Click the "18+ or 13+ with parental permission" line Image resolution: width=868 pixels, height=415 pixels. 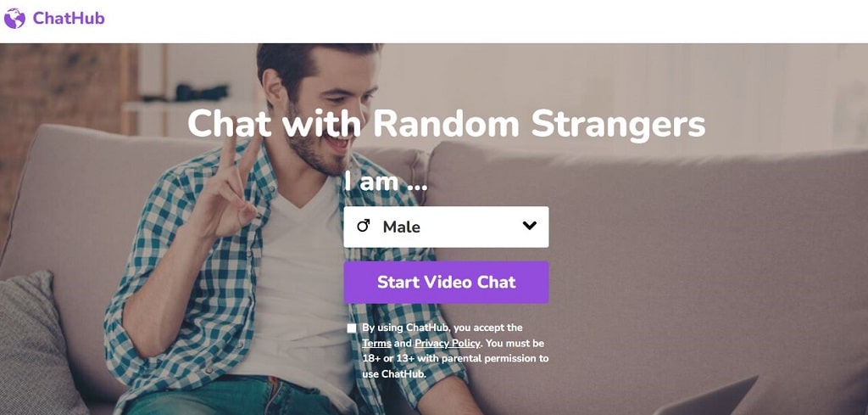(x=455, y=358)
